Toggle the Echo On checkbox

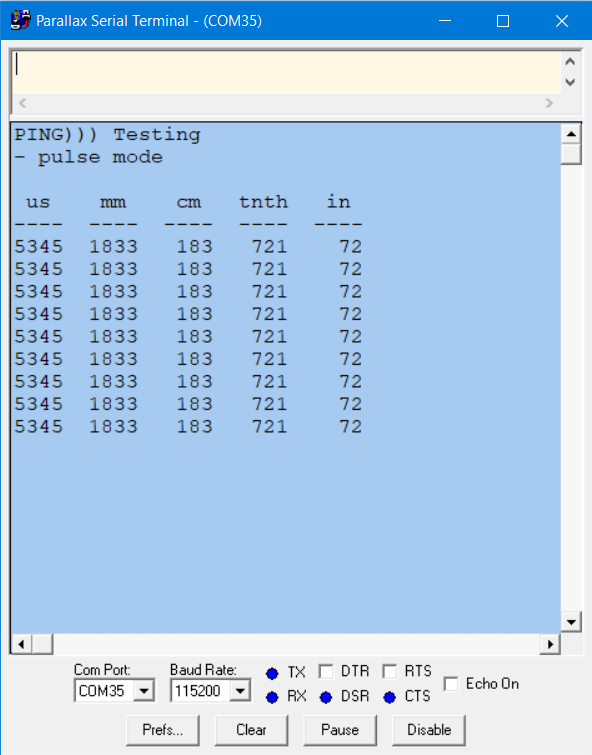[x=451, y=684]
